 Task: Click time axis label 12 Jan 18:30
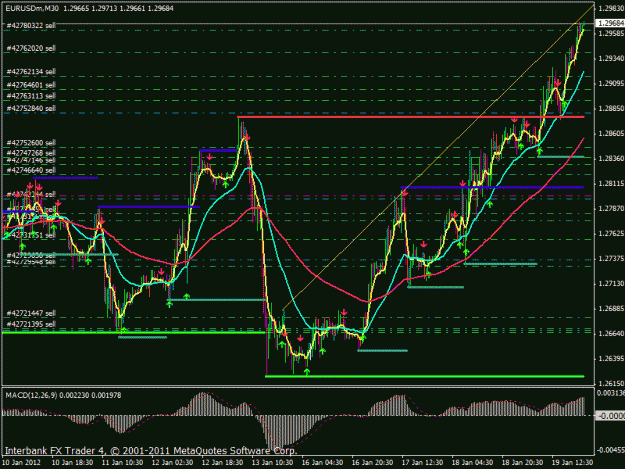click(222, 463)
